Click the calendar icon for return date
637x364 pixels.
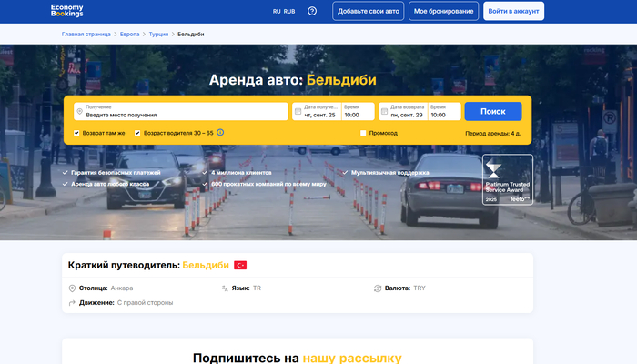[384, 111]
